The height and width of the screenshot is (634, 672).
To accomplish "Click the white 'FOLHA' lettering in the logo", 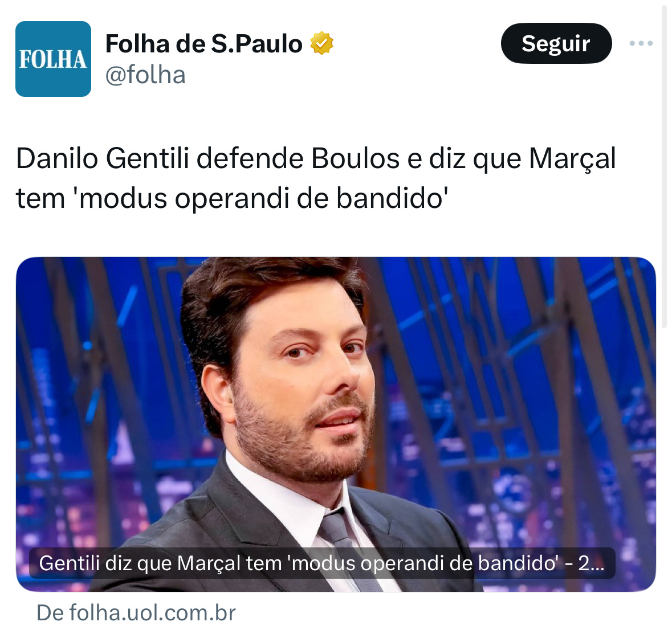I will (x=53, y=60).
